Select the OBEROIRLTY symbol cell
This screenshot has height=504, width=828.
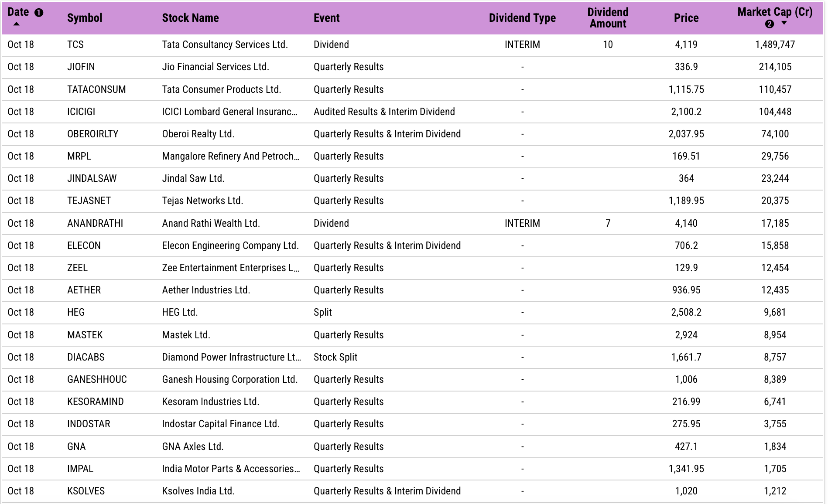pos(93,134)
